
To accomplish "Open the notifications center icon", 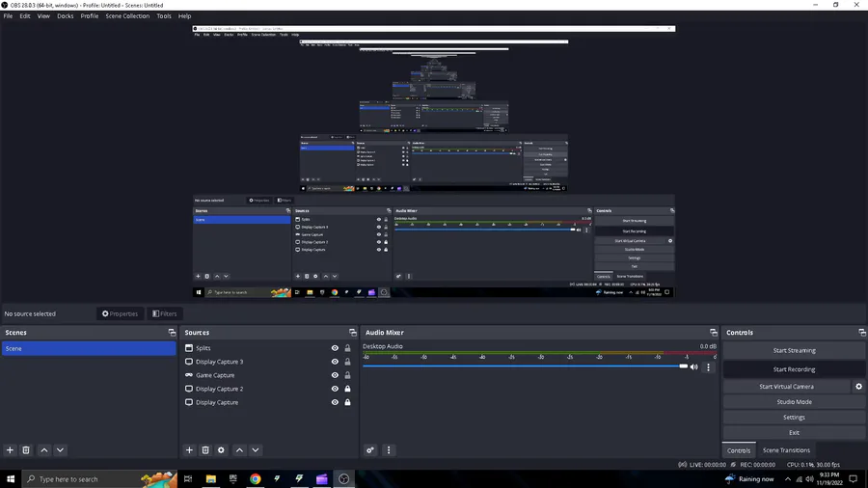I will (854, 479).
